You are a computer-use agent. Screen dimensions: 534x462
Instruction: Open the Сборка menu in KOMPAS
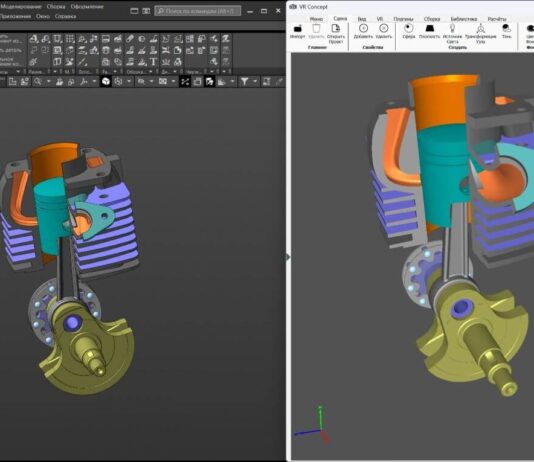coord(56,6)
